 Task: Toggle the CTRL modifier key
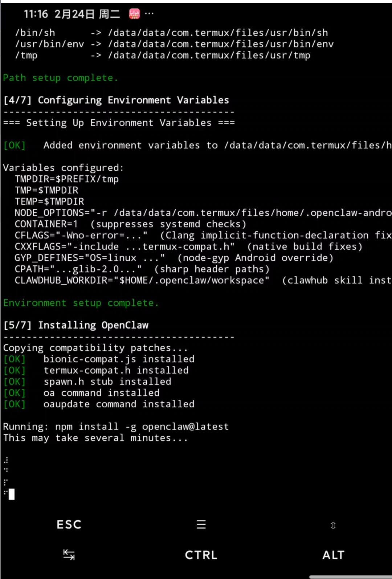pos(201,555)
